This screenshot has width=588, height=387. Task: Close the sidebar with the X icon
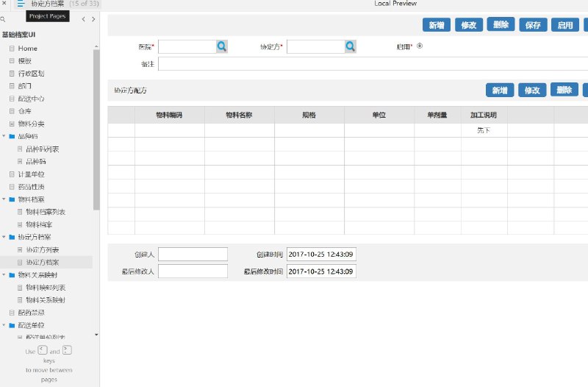(x=4, y=4)
